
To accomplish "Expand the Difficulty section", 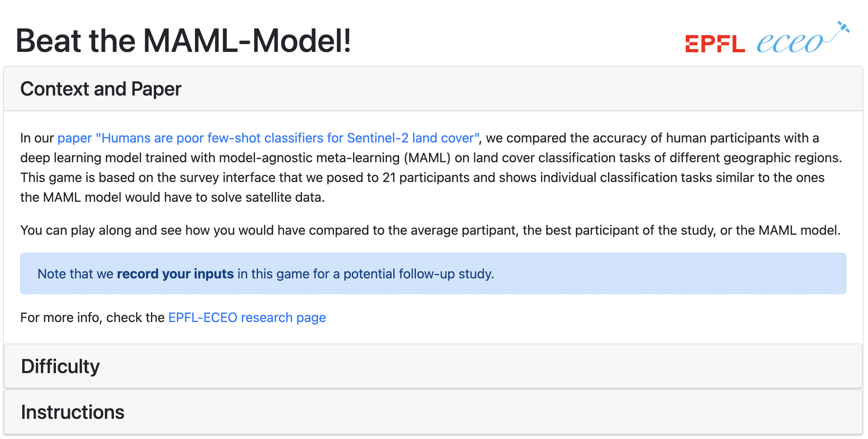I will coord(60,367).
